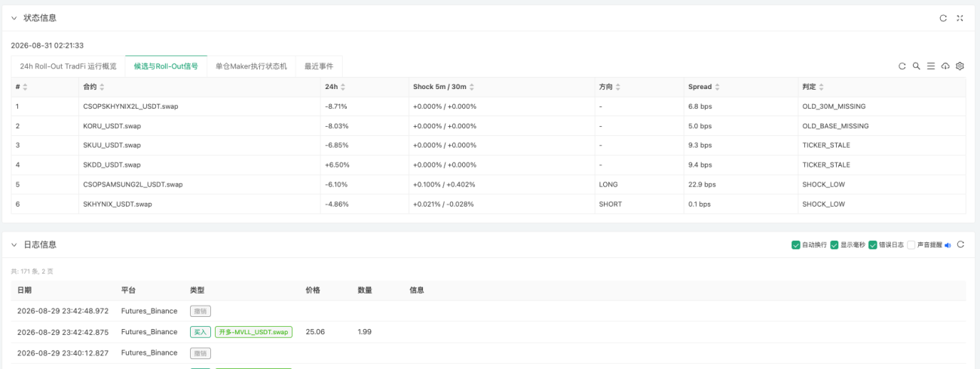Click log date 2026-08-29 23:42:42.875

(63, 332)
